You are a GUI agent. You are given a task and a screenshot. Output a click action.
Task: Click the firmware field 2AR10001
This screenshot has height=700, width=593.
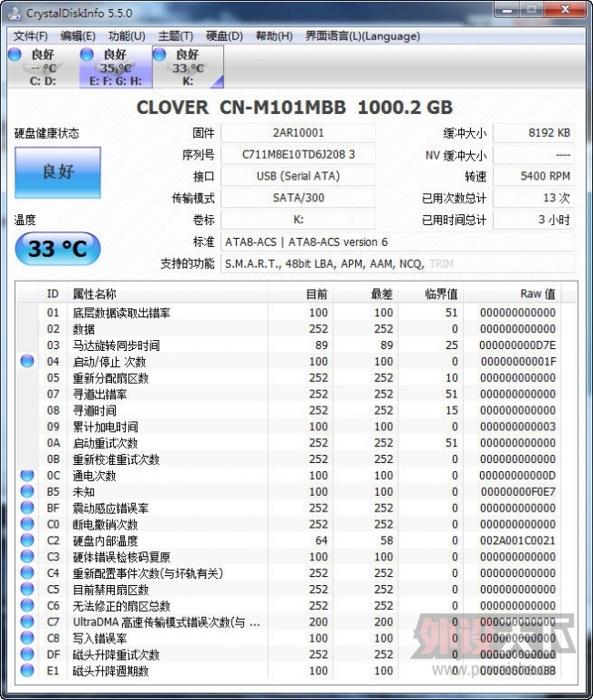tap(298, 132)
